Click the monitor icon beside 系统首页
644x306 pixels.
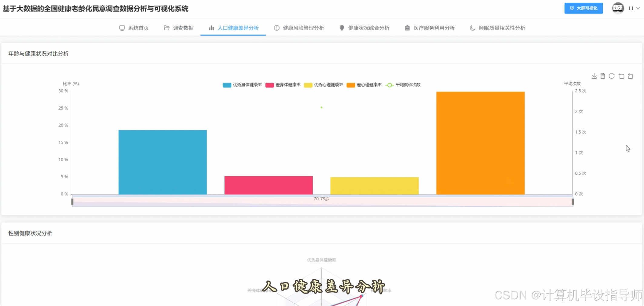(122, 28)
